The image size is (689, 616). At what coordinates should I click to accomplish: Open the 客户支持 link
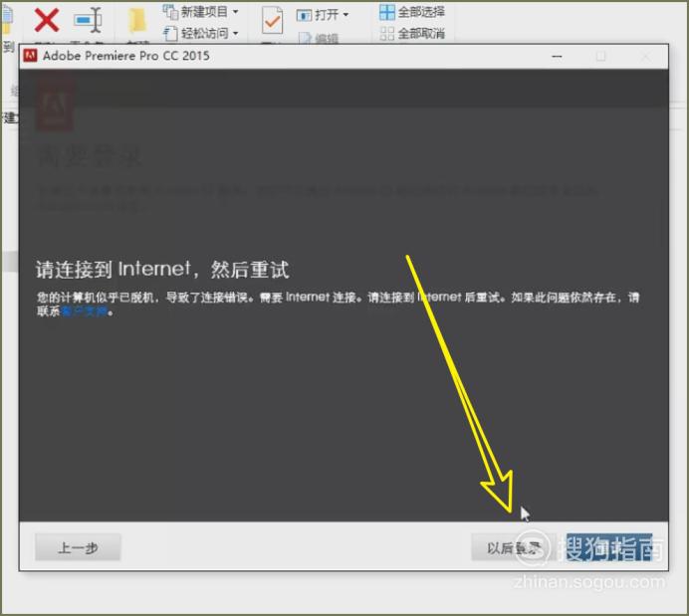click(x=84, y=311)
